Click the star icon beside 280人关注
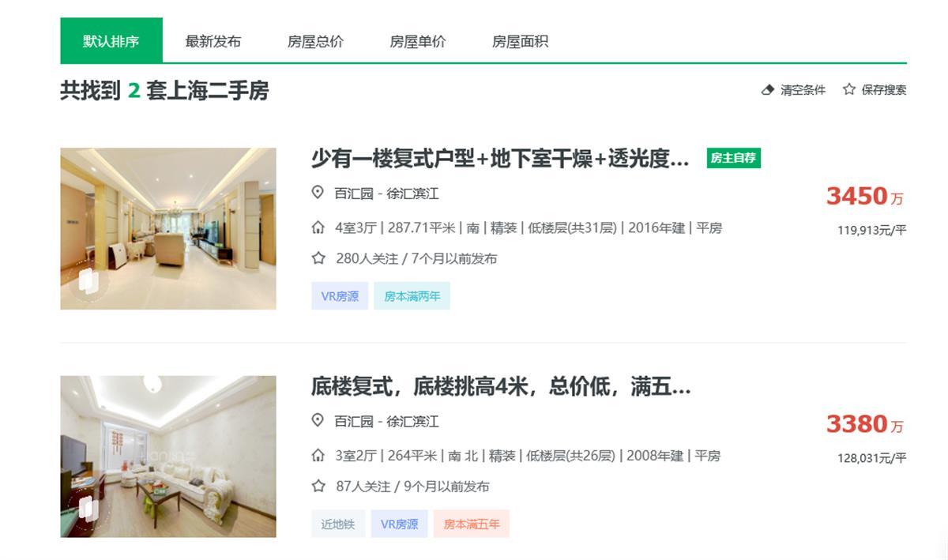Image resolution: width=948 pixels, height=560 pixels. [x=318, y=258]
